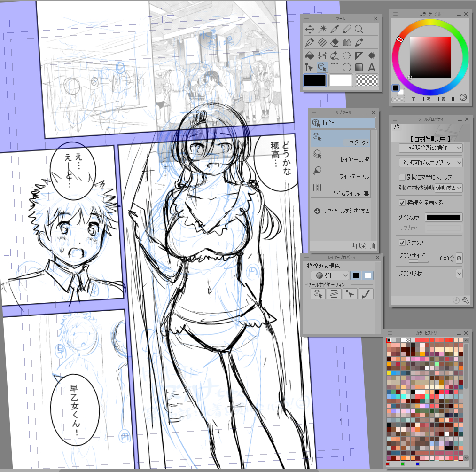Select 操作 sub tool group tab
This screenshot has width=476, height=472.
coord(343,123)
